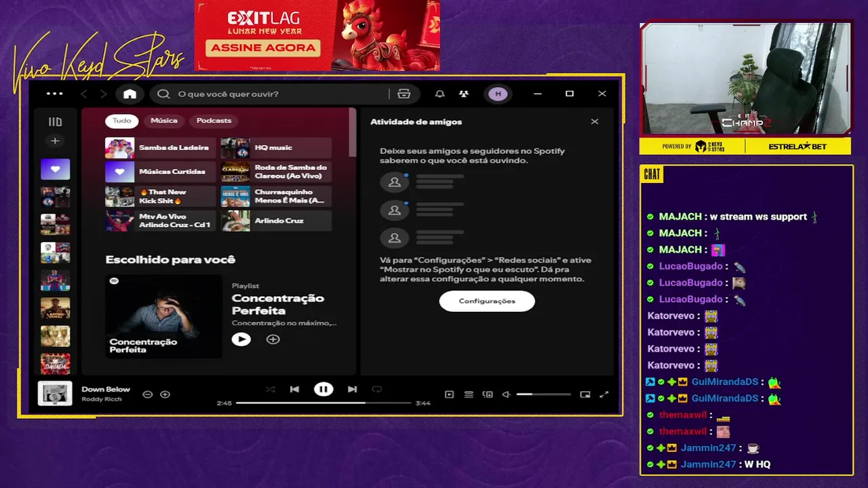Click the ESTRELA BET sponsor logo
Image resolution: width=868 pixels, height=488 pixels.
click(797, 146)
